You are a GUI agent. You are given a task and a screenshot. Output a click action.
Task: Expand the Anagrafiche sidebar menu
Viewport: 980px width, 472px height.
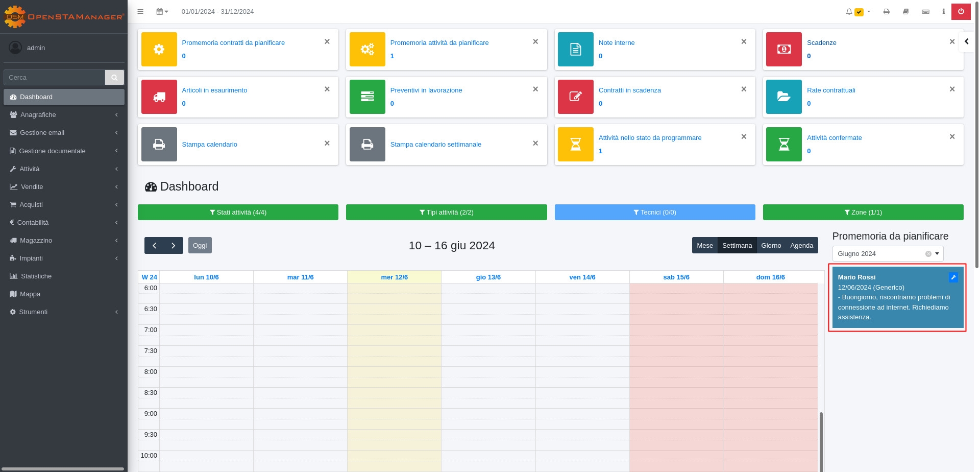pos(64,115)
